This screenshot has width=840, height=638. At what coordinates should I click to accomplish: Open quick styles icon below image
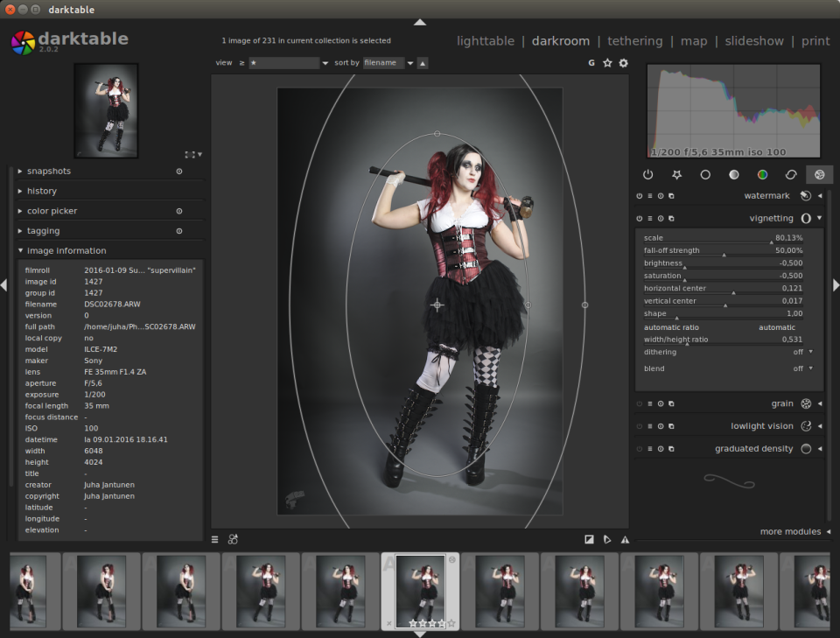233,539
